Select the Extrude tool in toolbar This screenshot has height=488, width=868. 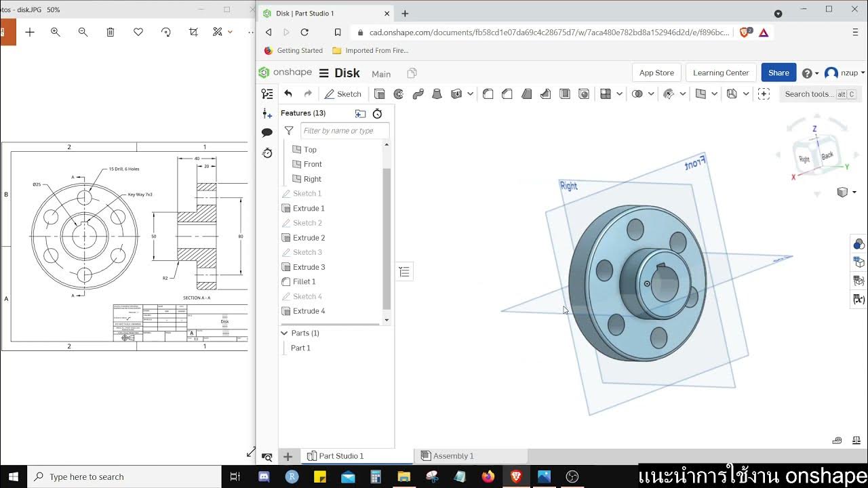[x=380, y=94]
